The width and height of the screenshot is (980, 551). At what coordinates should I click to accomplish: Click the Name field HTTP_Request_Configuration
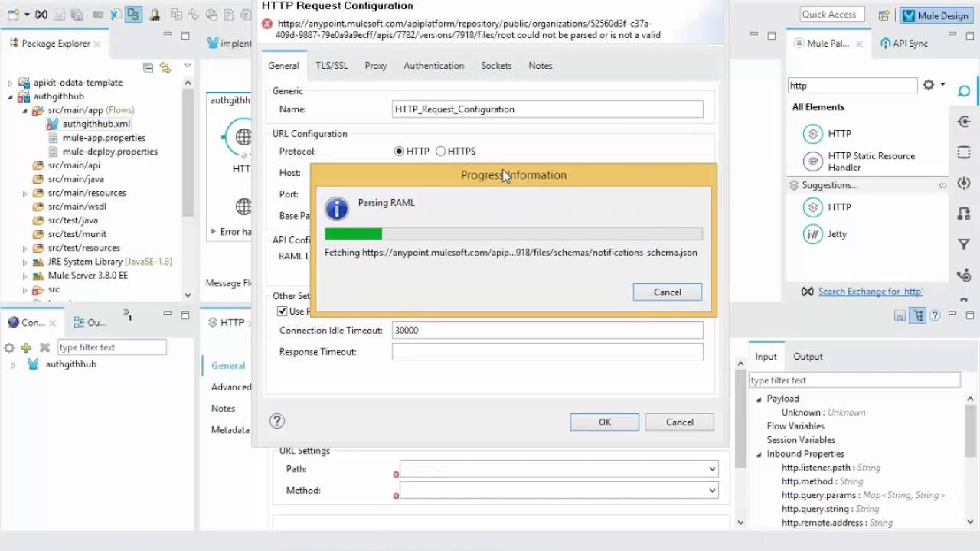[547, 109]
